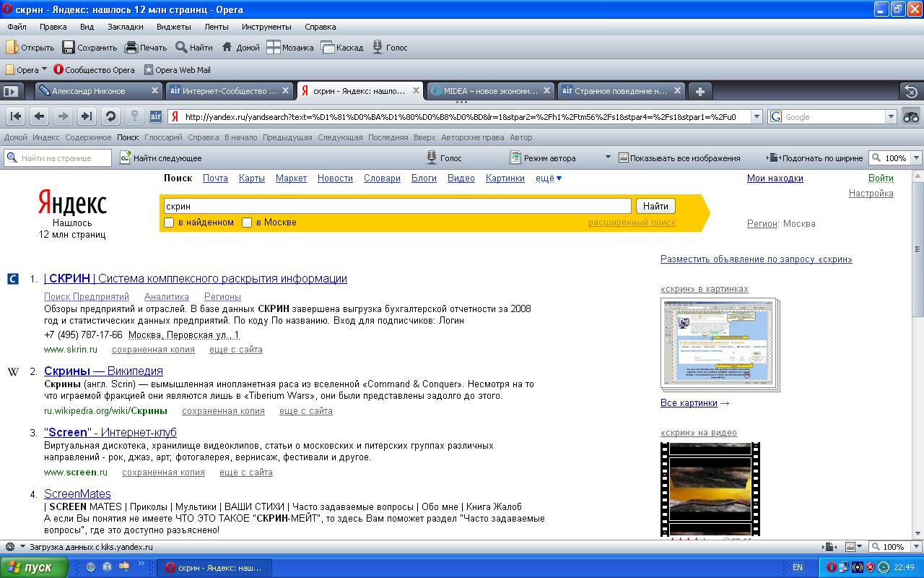Open the Скрины — Википедия result
The image size is (924, 578).
103,371
